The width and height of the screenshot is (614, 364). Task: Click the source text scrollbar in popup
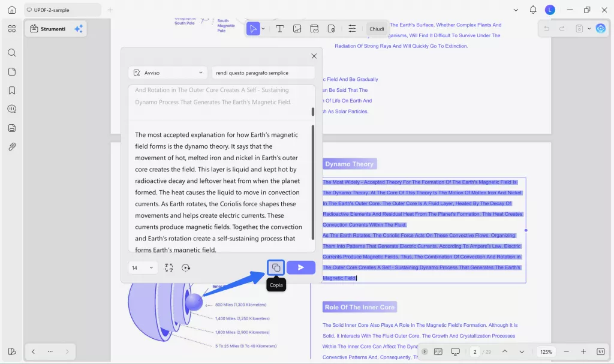coord(312,112)
